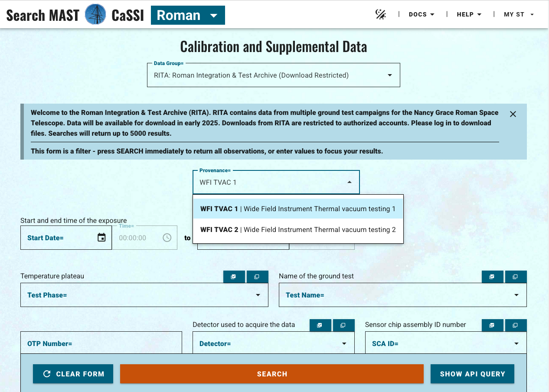This screenshot has width=549, height=392.
Task: Click the stacked-squares icon above Test Name
Action: [516, 277]
